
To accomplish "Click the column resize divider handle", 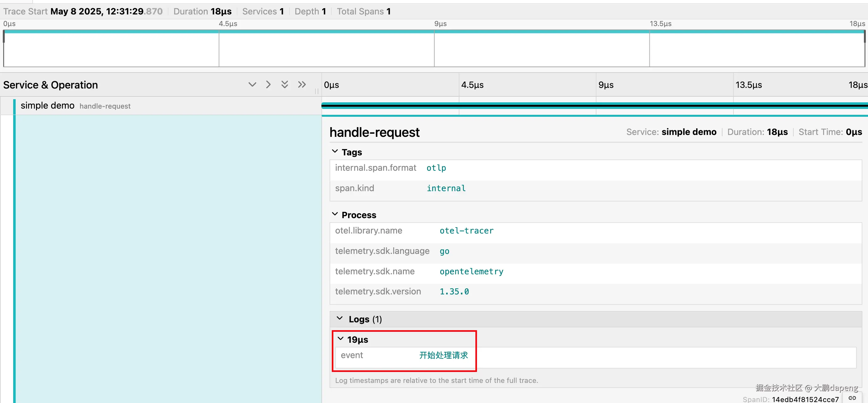I will click(x=316, y=91).
